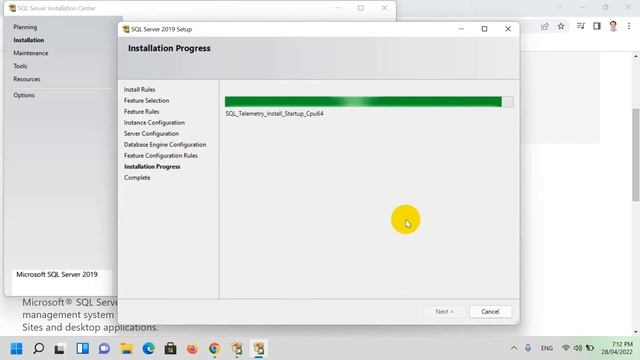This screenshot has height=360, width=640.
Task: Open Microsoft Edge from the taskbar
Action: click(149, 349)
